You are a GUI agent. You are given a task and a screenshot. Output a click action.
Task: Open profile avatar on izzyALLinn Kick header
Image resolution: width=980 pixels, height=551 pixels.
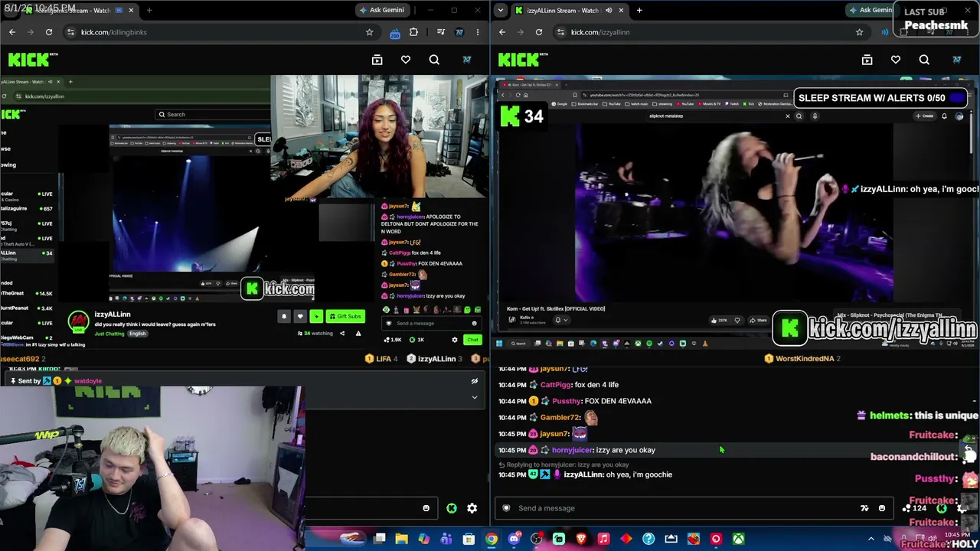coord(957,60)
